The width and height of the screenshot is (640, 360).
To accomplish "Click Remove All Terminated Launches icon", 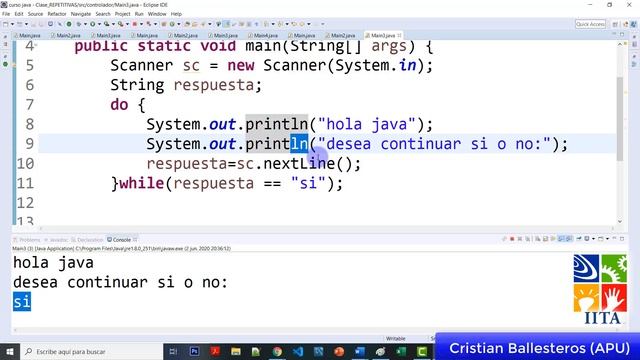I will point(528,239).
